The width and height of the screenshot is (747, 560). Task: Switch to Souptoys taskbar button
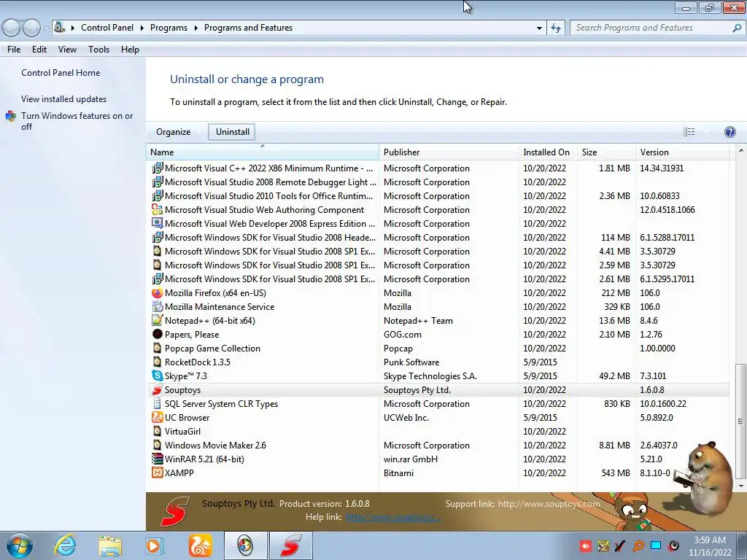(x=290, y=545)
